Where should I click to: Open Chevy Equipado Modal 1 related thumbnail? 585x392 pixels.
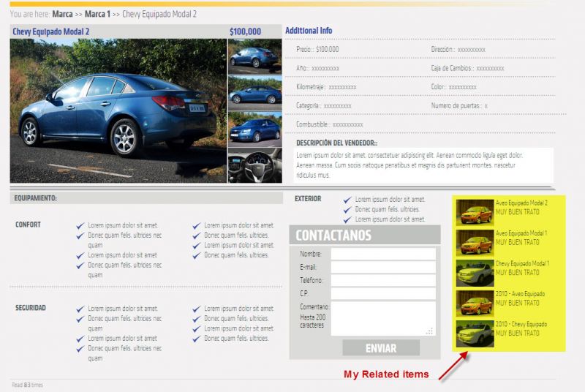click(475, 273)
